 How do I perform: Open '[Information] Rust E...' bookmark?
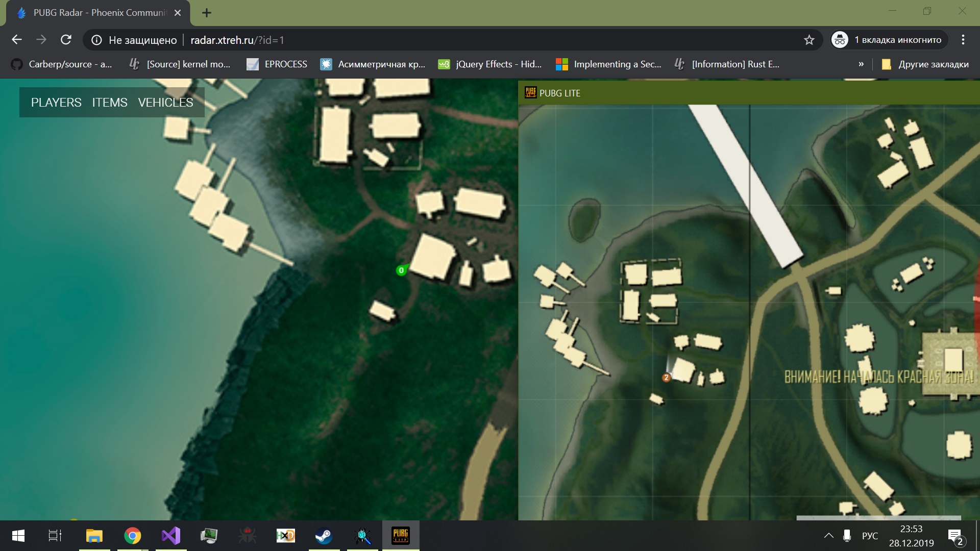727,64
